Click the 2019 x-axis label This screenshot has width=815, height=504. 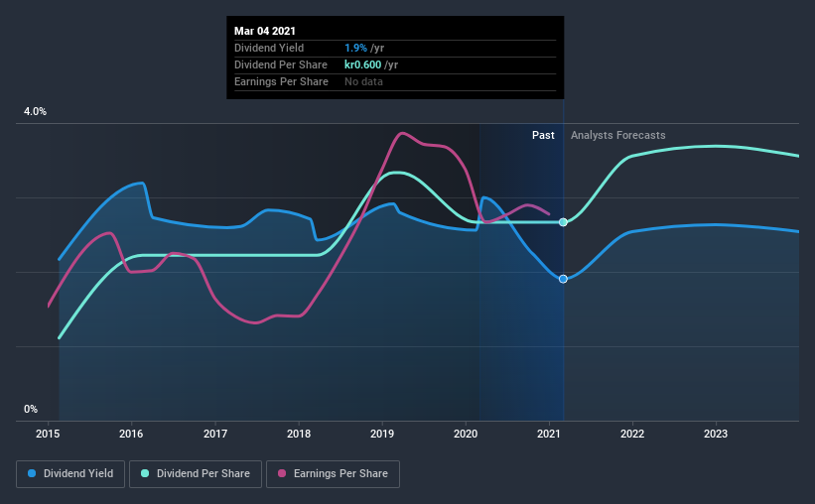click(382, 434)
